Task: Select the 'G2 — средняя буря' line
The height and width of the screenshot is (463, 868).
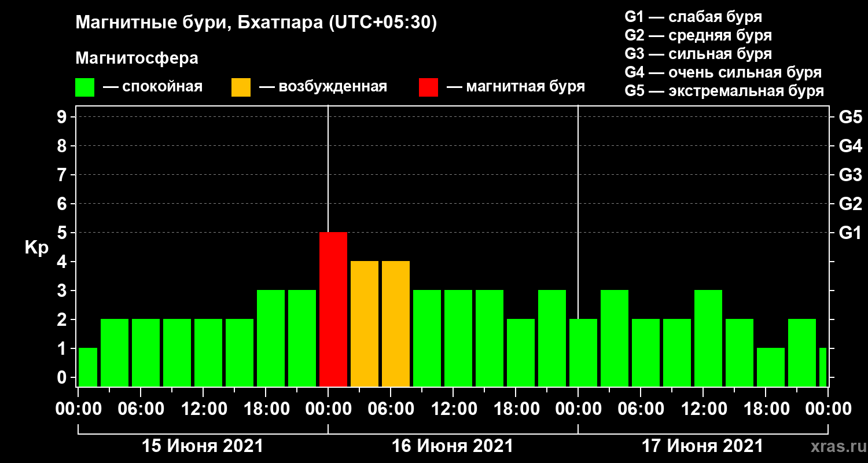Action: click(x=698, y=35)
